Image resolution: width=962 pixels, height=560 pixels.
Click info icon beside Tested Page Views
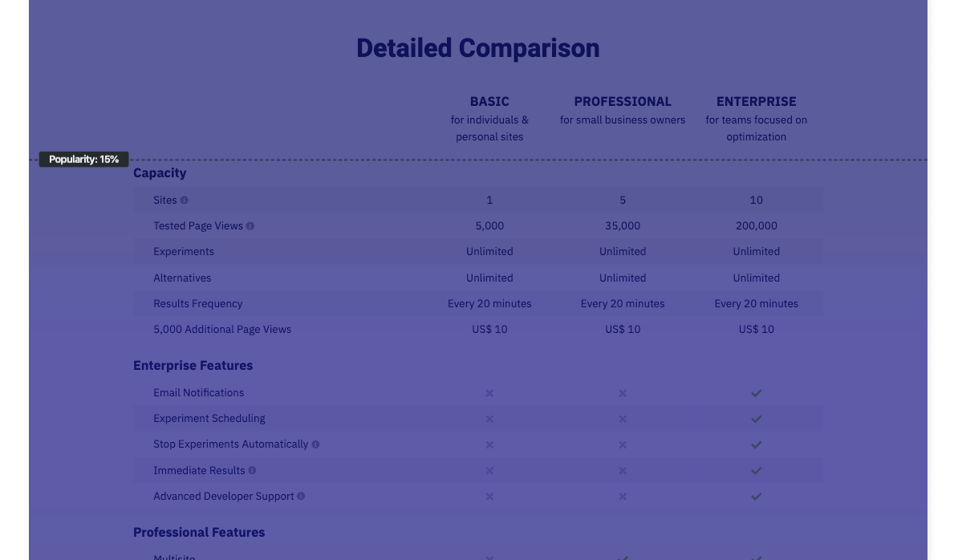click(x=250, y=226)
